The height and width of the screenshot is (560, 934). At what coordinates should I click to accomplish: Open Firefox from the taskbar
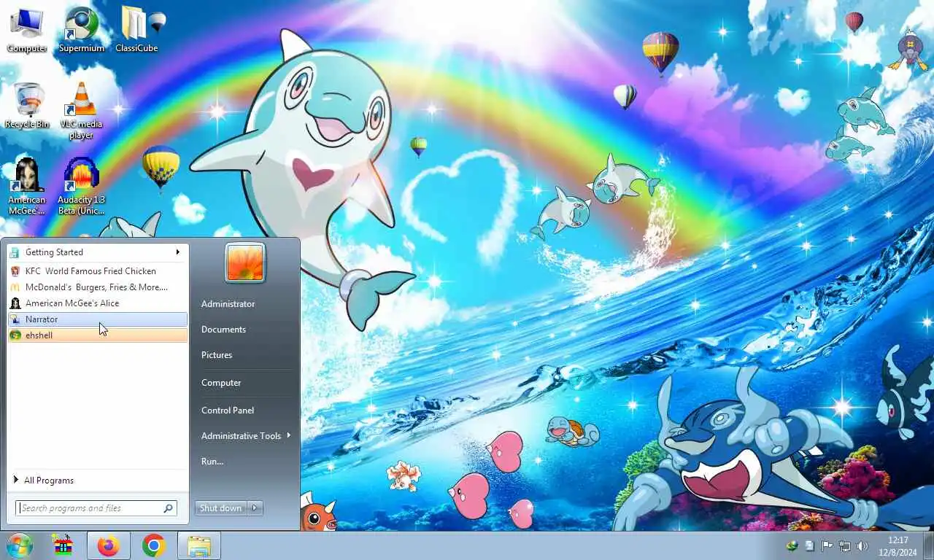pyautogui.click(x=108, y=545)
